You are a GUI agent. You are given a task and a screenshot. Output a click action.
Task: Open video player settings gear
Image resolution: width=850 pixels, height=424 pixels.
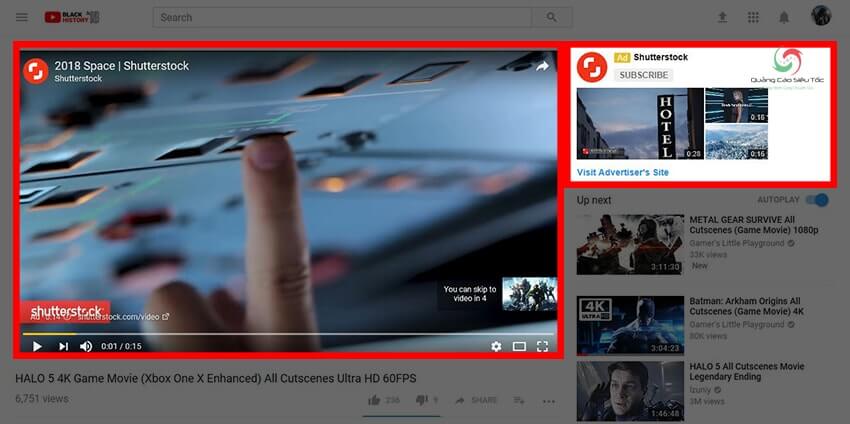(496, 346)
